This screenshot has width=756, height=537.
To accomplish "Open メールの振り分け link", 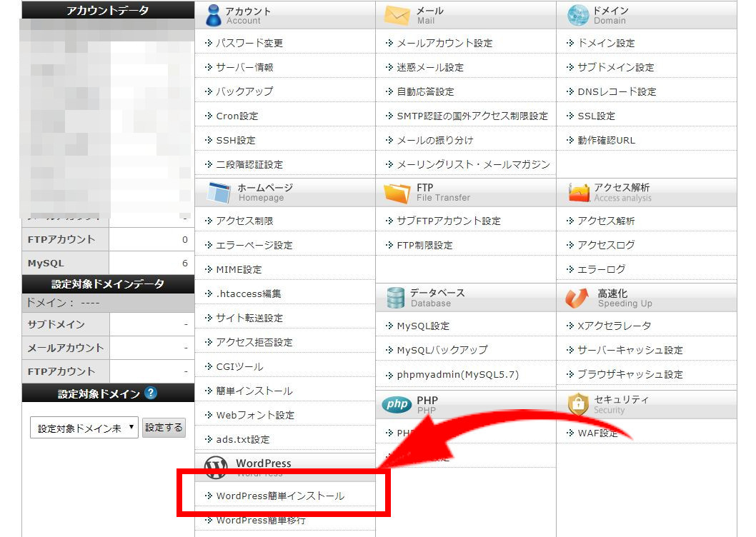I will pyautogui.click(x=434, y=140).
